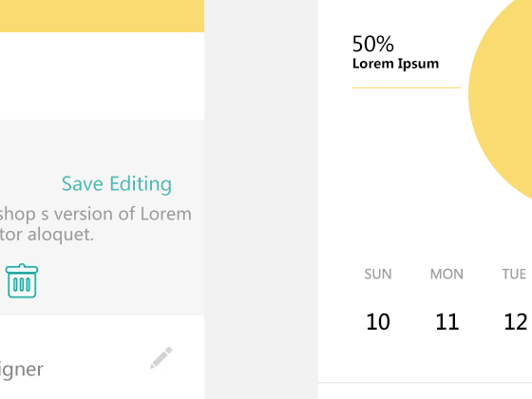Viewport: 532px width, 399px height.
Task: Click the row text ending in 'igner'
Action: tap(21, 370)
